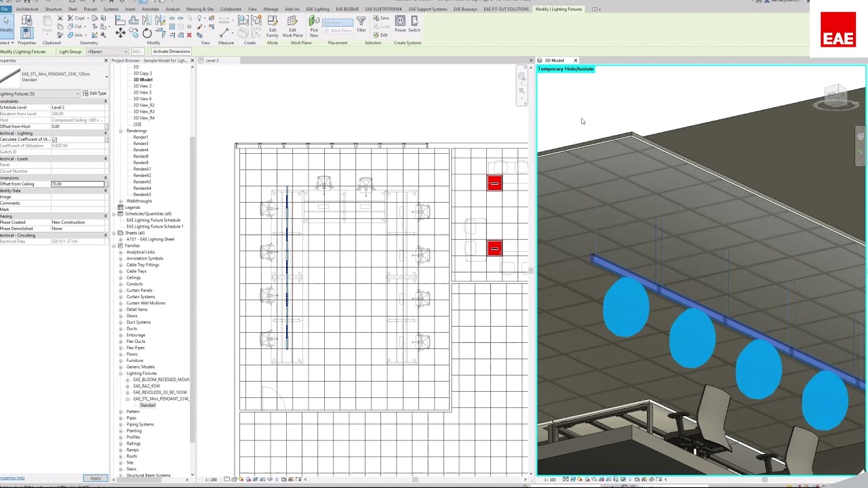Select the lower red lighting fixture symbol
868x488 pixels.
pyautogui.click(x=494, y=248)
